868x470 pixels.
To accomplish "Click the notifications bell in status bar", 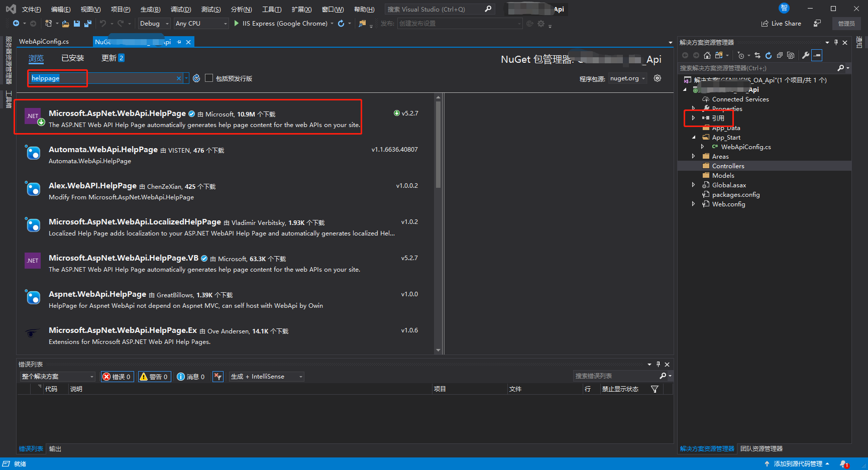I will [x=844, y=464].
